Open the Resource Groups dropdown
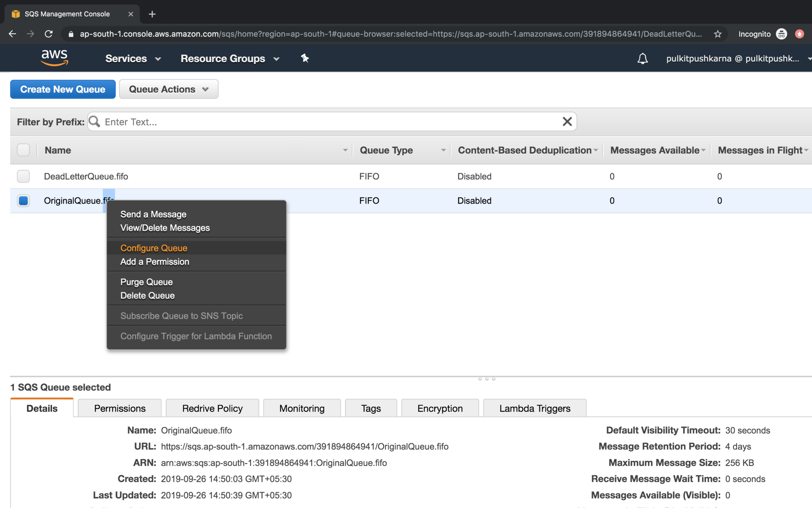Viewport: 812px width, 508px height. (230, 59)
